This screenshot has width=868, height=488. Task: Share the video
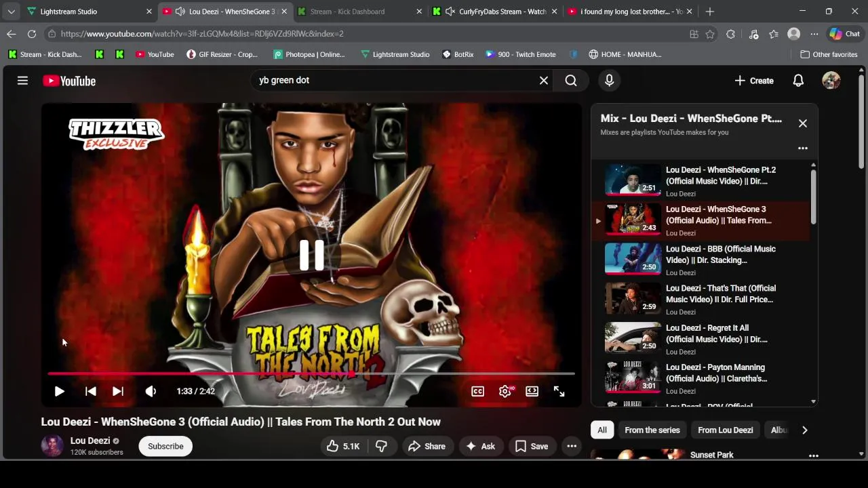point(427,446)
